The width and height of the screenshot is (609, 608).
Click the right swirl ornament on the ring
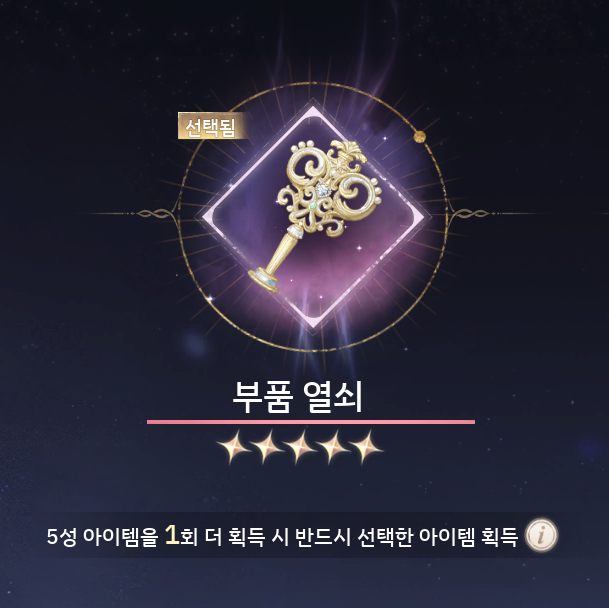click(x=470, y=213)
